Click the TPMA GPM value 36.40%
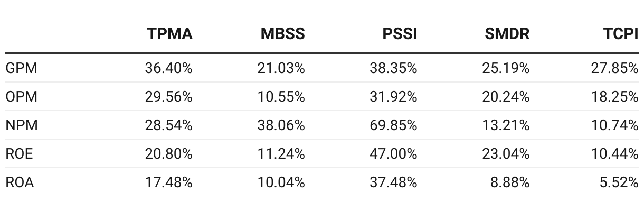Viewport: 644px width, 201px height. tap(168, 68)
